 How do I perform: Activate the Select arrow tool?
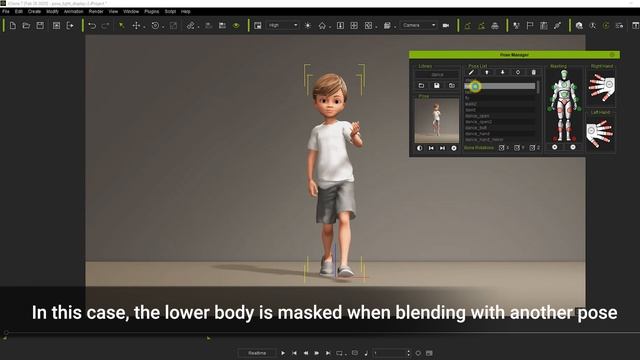pos(121,26)
